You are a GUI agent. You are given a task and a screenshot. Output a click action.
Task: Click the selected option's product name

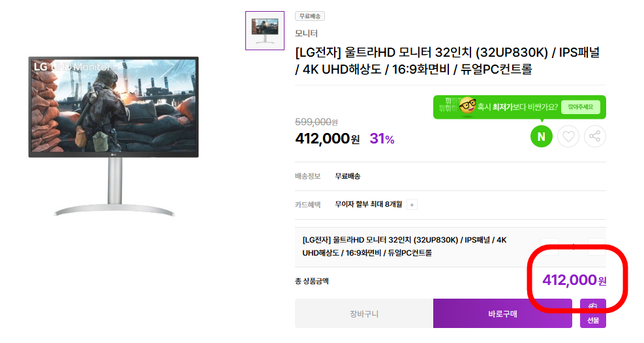405,246
